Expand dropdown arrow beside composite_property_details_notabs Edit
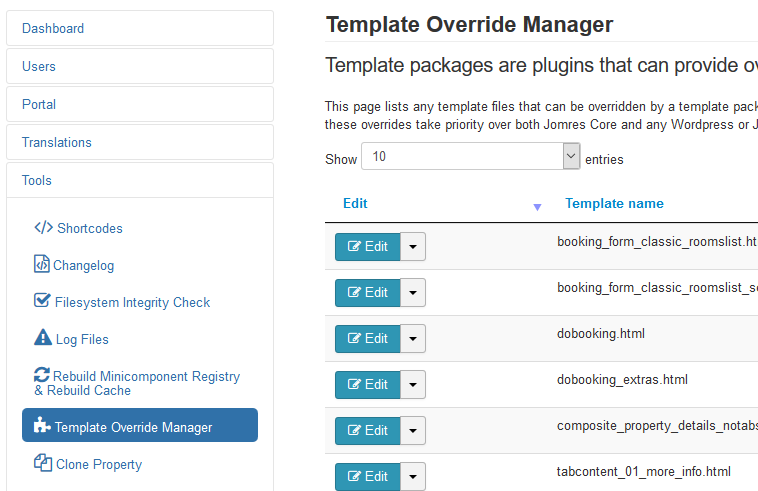Screen dimensions: 758x491 (x=413, y=430)
